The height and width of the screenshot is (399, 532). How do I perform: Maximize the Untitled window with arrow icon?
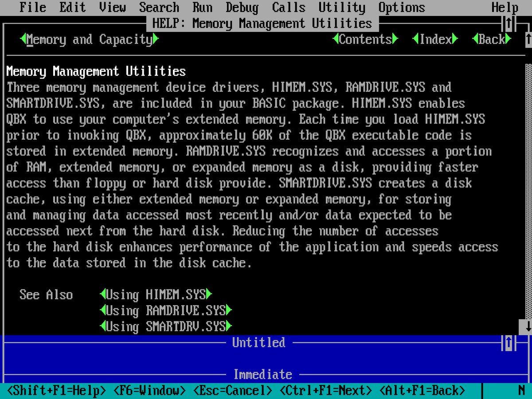pos(509,343)
